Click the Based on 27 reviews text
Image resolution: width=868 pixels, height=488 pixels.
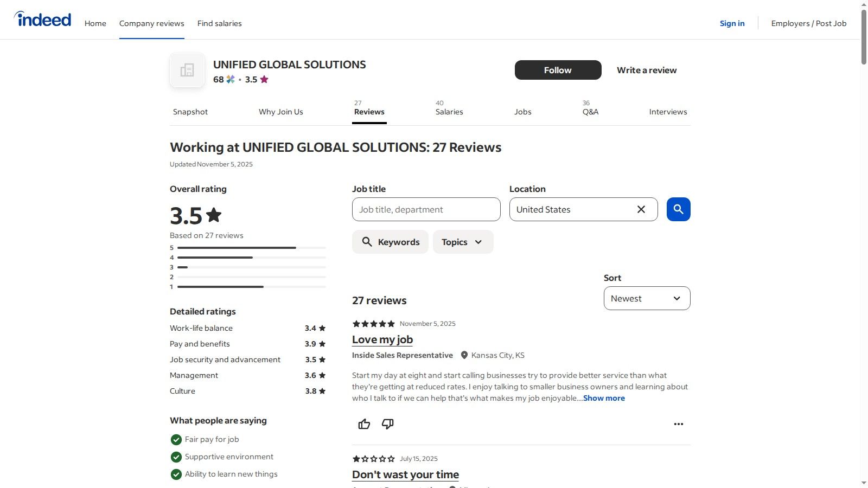(x=207, y=235)
